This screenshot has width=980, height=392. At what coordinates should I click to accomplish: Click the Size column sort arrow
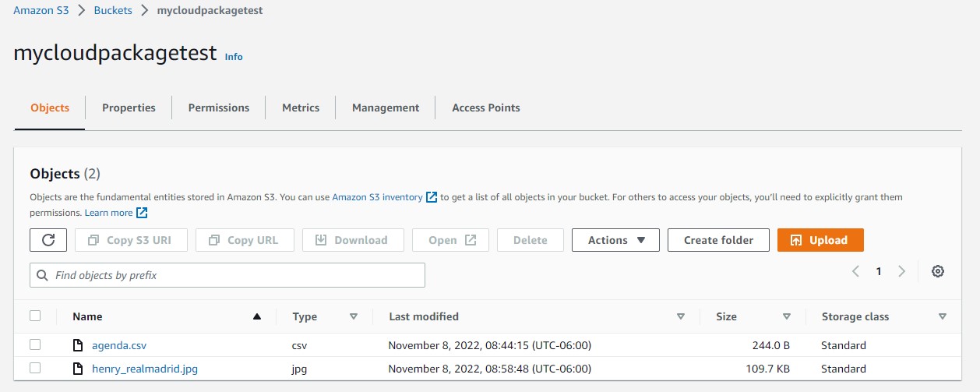click(x=786, y=316)
